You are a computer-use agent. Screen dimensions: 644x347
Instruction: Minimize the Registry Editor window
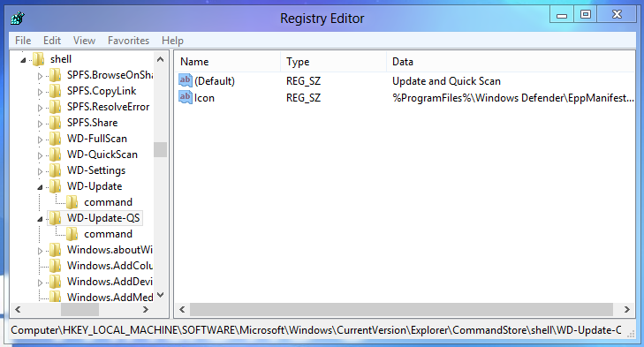(x=562, y=15)
